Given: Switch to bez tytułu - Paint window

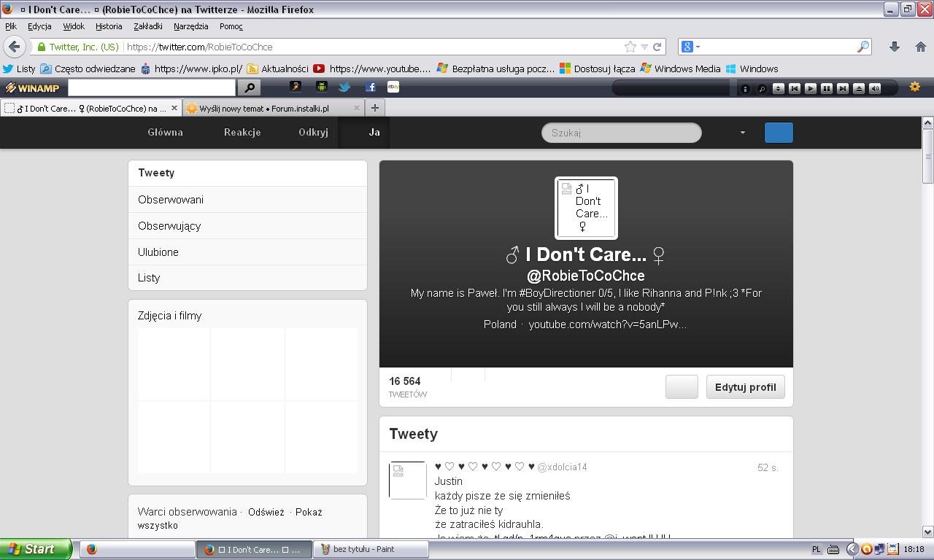Looking at the screenshot, I should coord(371,549).
